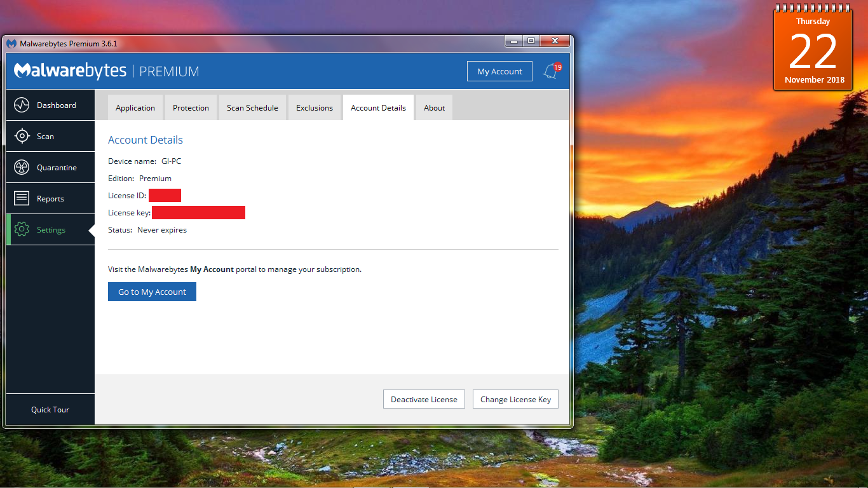Click the Edition: Premium text
The width and height of the screenshot is (868, 488).
click(x=140, y=179)
